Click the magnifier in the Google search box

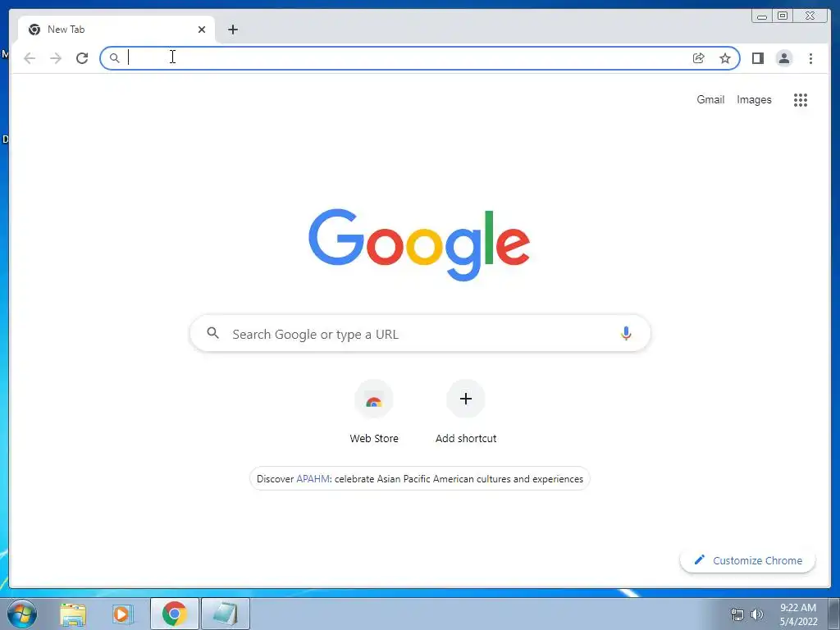[212, 333]
